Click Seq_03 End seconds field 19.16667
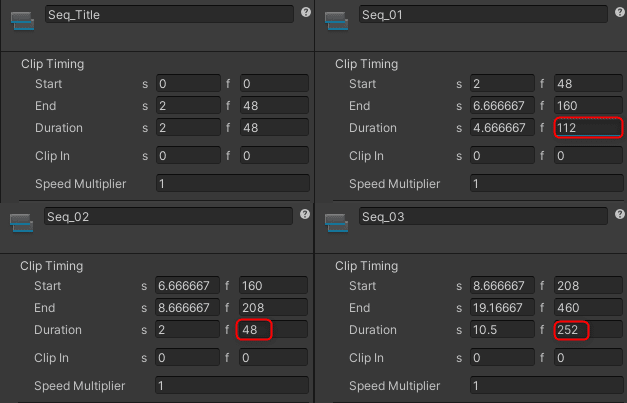627x403 pixels. [x=502, y=307]
